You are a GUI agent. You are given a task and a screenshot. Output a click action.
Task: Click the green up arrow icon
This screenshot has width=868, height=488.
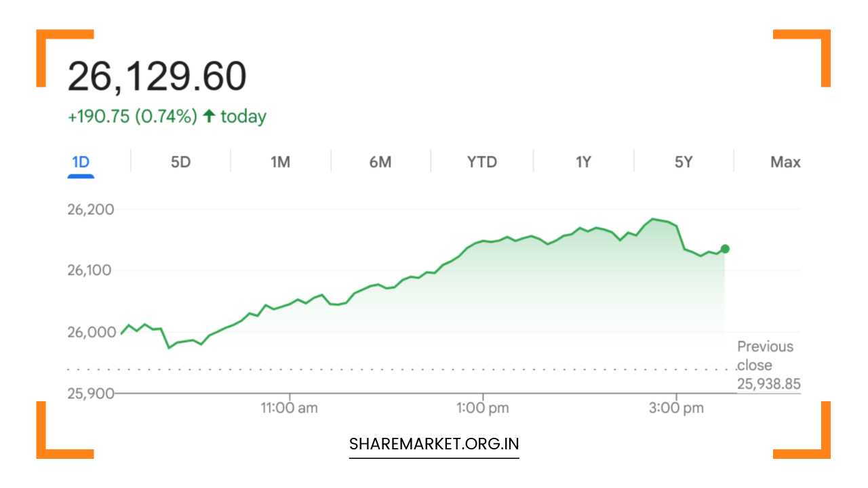pos(209,117)
